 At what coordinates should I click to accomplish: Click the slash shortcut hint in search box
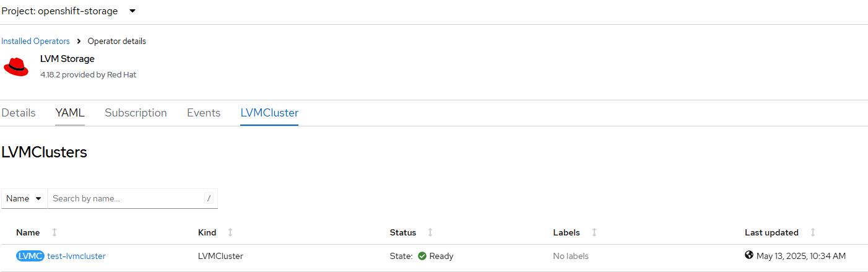tap(209, 198)
